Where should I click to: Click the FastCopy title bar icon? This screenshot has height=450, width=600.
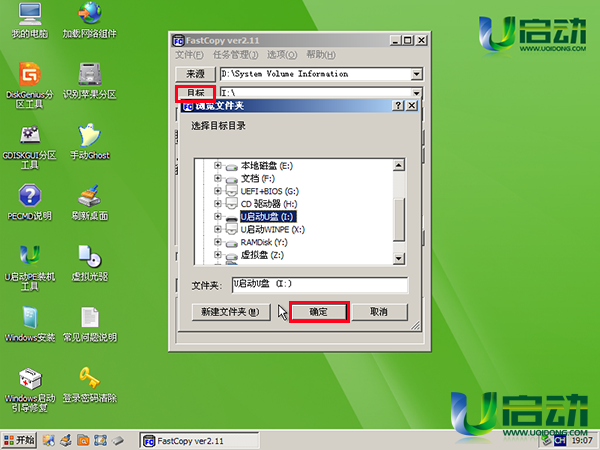(x=178, y=40)
